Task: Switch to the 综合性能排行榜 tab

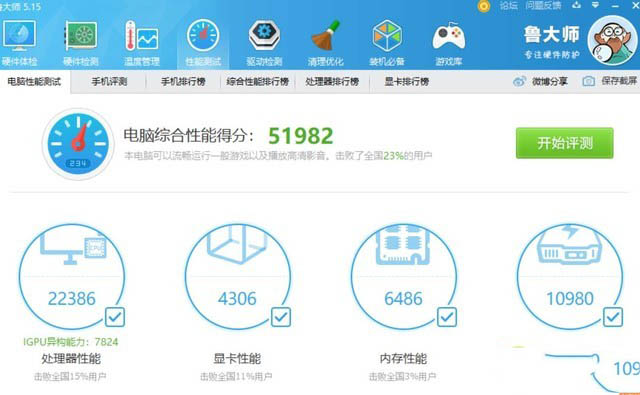Action: coord(258,82)
